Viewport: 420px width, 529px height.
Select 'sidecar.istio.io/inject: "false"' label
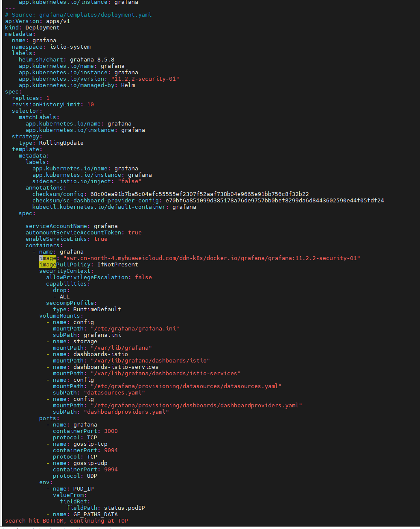click(87, 181)
